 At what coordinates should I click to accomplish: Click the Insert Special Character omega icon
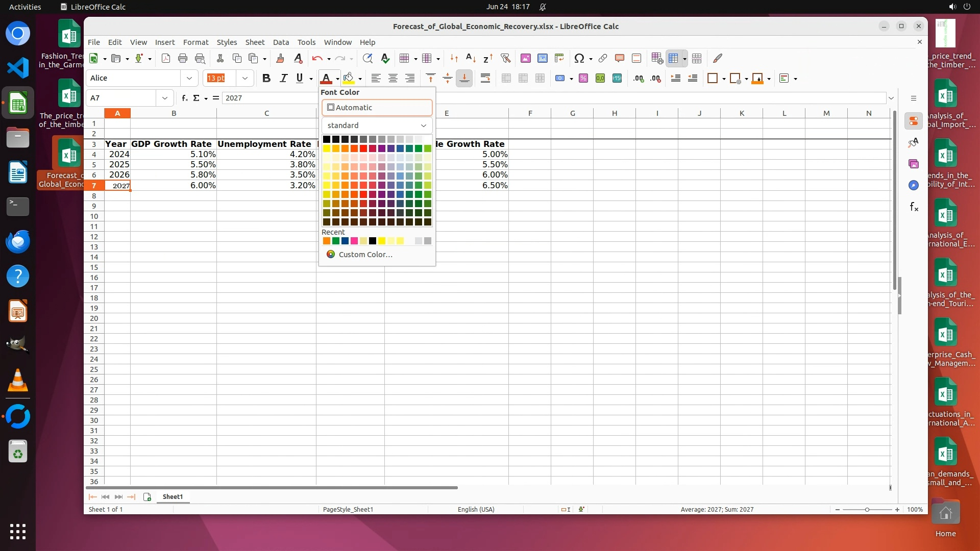pos(579,58)
